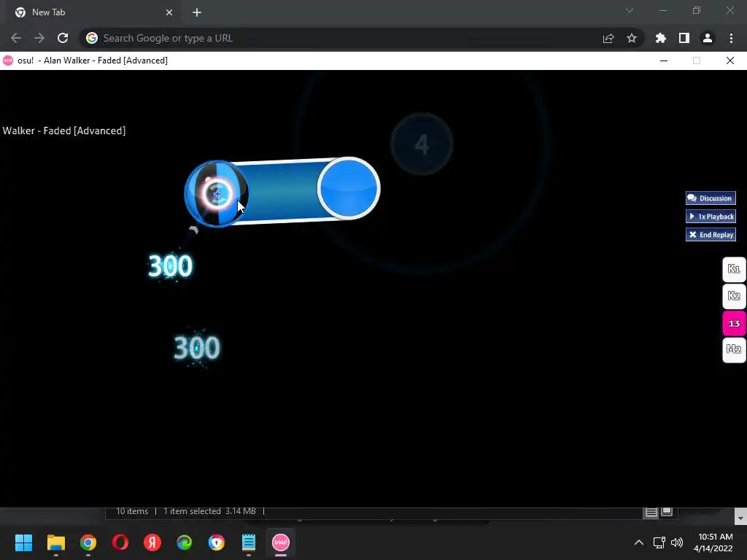Open Opera browser from the taskbar
The image size is (747, 560).
[x=120, y=542]
